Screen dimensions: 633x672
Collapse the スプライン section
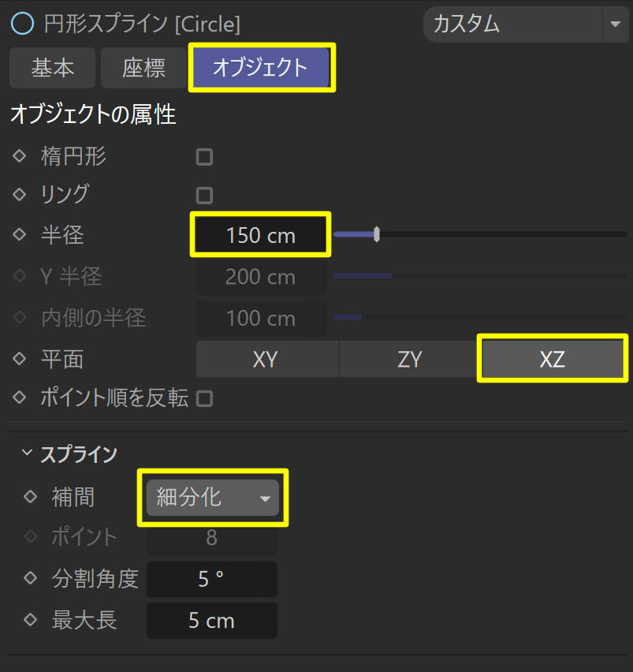click(x=27, y=453)
